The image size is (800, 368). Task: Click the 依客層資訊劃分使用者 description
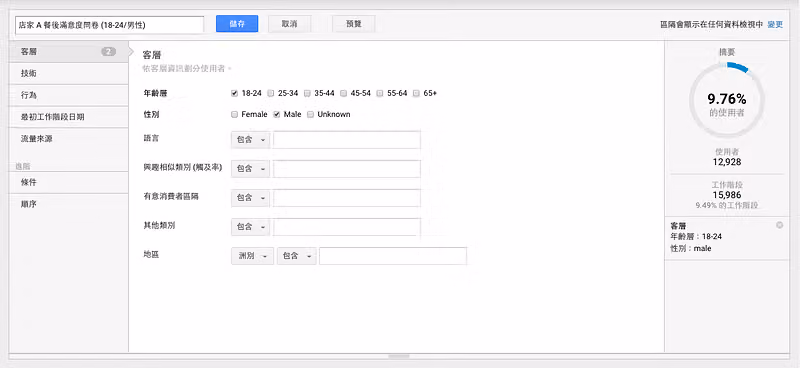click(x=187, y=68)
